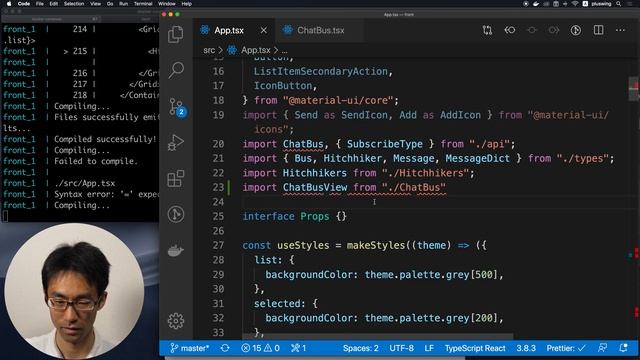Open the File menu
The width and height of the screenshot is (640, 360).
40,4
